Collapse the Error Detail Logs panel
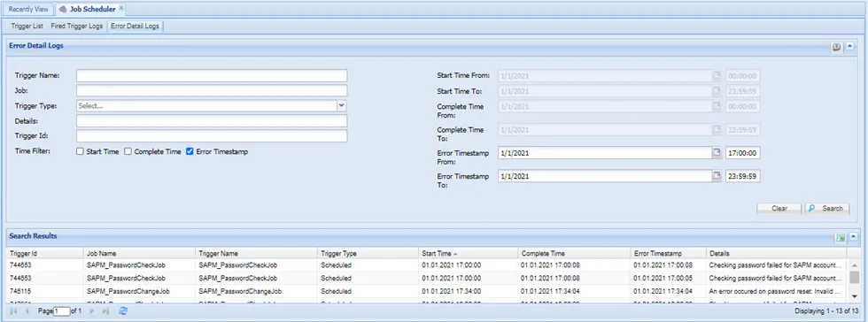The height and width of the screenshot is (322, 868). coord(851,47)
